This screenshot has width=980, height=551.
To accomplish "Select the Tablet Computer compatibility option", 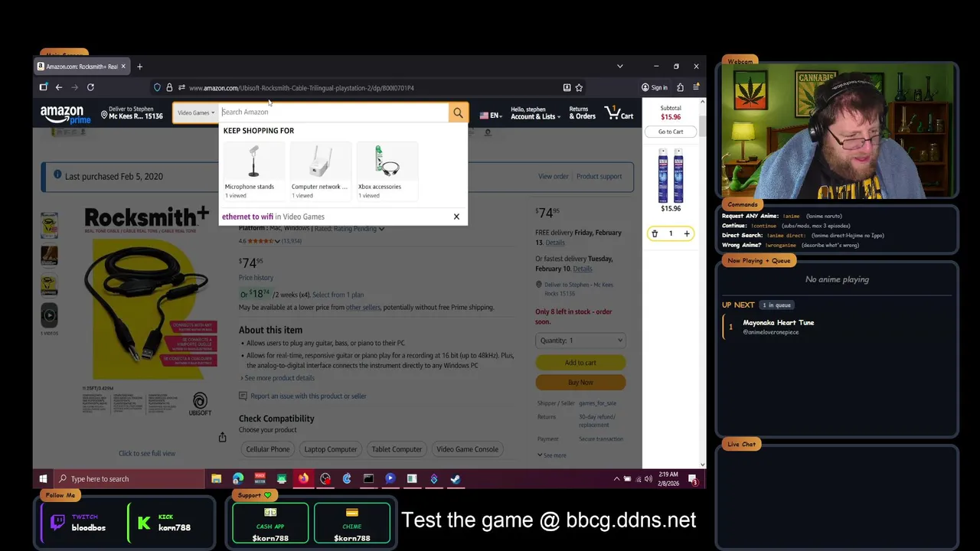I will tap(397, 449).
